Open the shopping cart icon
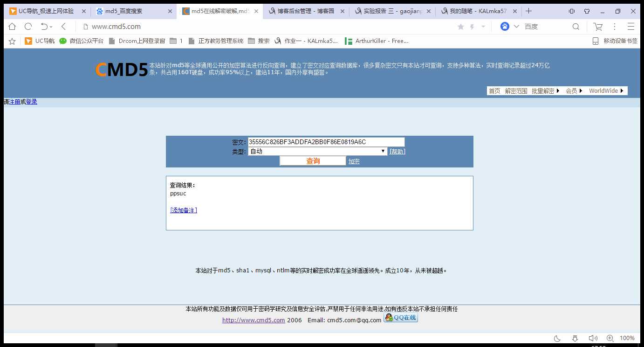The width and height of the screenshot is (644, 347). click(597, 27)
